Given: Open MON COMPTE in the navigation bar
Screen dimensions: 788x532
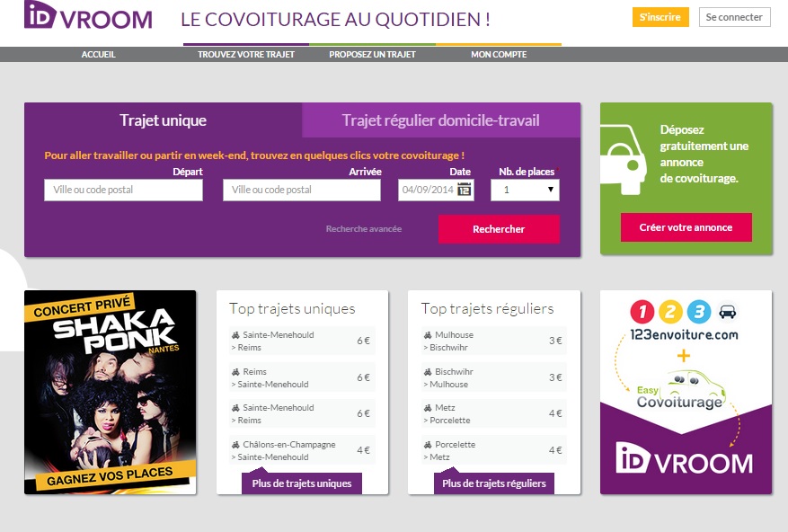Looking at the screenshot, I should pos(499,54).
